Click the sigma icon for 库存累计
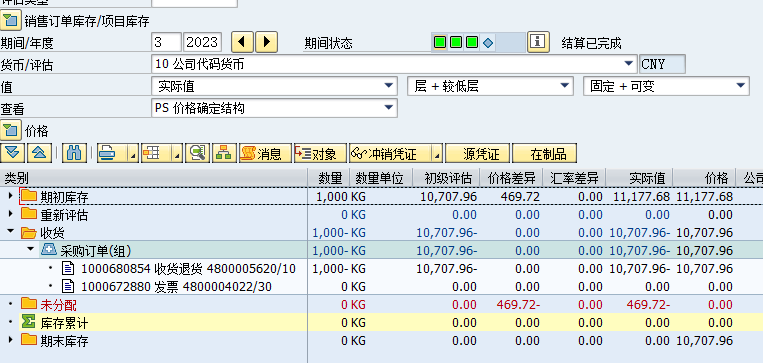763x363 pixels. click(29, 322)
